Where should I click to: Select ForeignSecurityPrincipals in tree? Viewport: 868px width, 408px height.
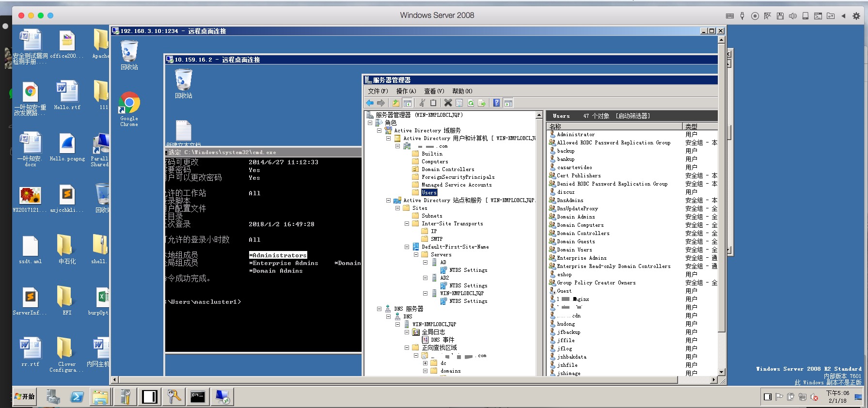(x=458, y=177)
